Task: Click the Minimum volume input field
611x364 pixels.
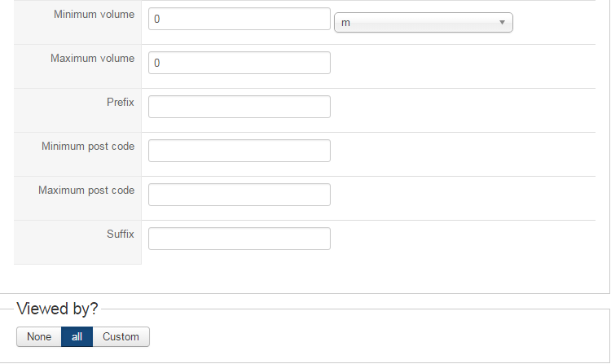Action: [x=239, y=20]
